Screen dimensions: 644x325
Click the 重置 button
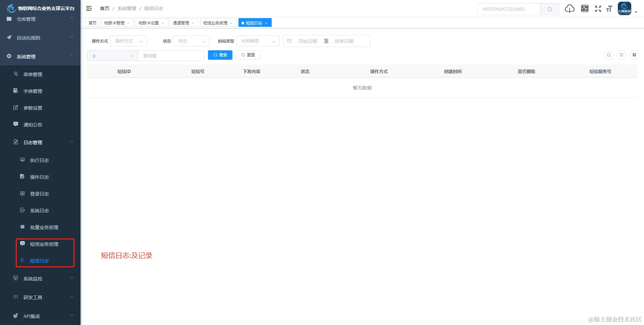[248, 55]
